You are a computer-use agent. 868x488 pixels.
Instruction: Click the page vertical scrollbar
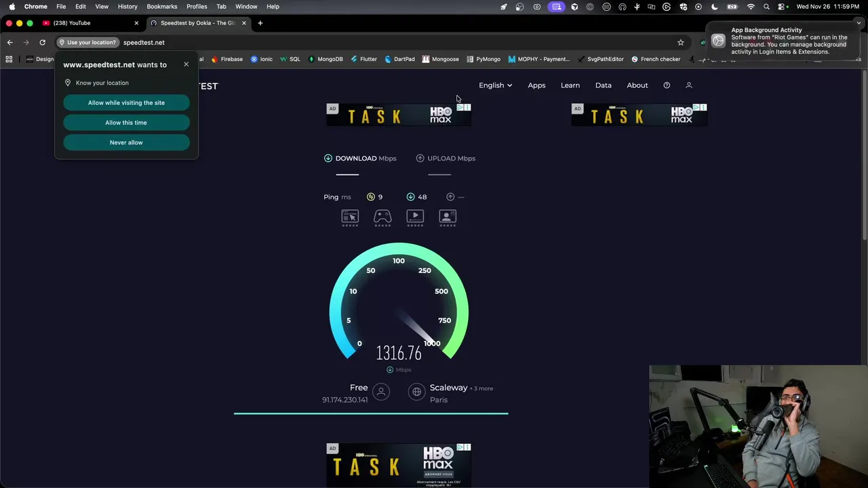point(865,155)
